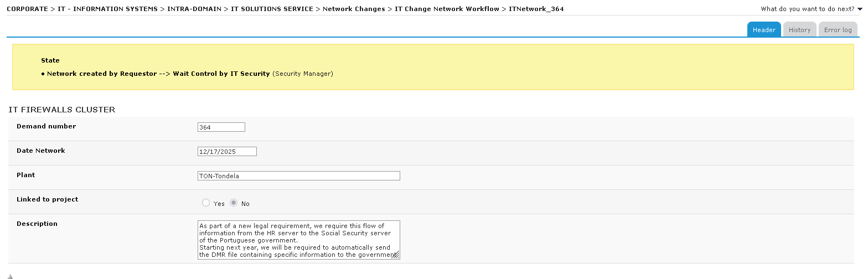Viewport: 868px width, 279px height.
Task: Click the Plant field showing TON-Tondela
Action: click(298, 176)
